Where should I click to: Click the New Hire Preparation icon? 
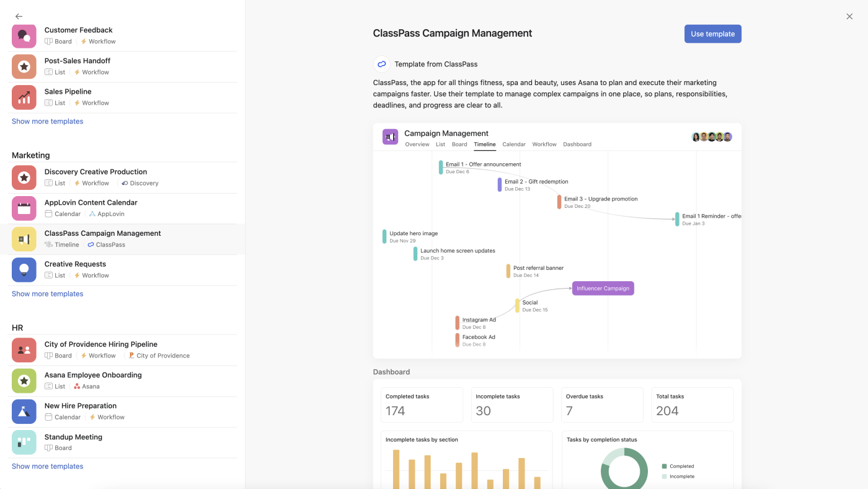(24, 411)
